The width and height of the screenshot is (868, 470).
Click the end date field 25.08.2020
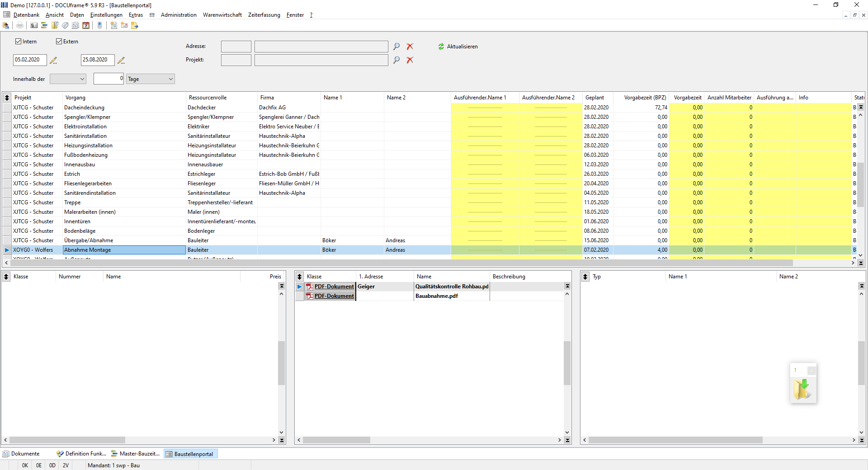tap(98, 60)
